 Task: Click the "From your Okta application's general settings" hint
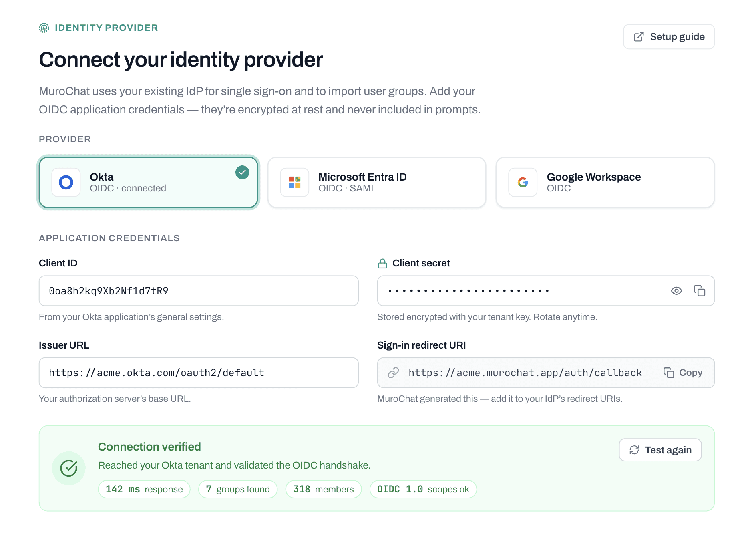coord(131,317)
